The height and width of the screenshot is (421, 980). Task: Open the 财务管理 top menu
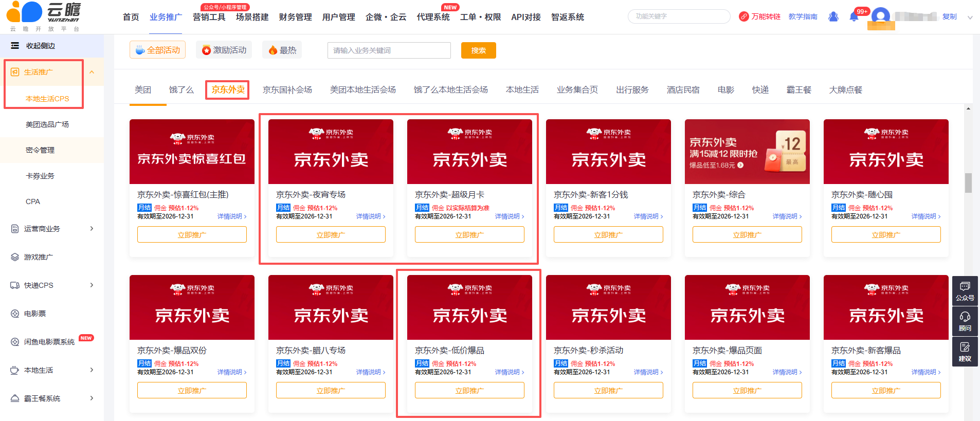295,17
